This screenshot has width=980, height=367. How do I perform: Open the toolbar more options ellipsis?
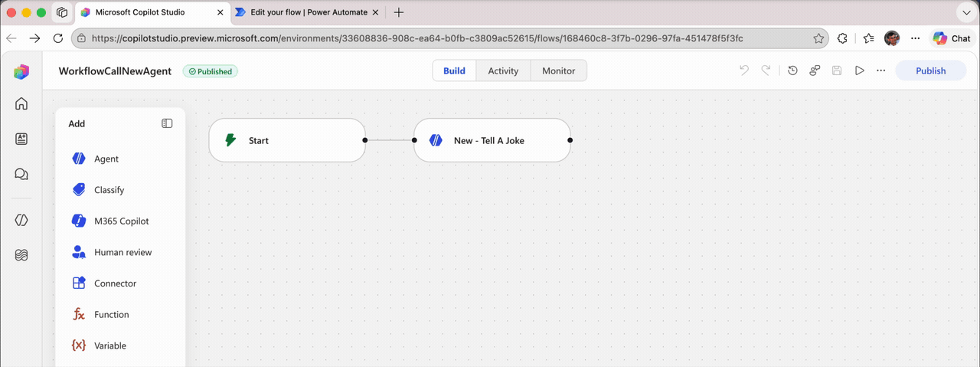(881, 70)
